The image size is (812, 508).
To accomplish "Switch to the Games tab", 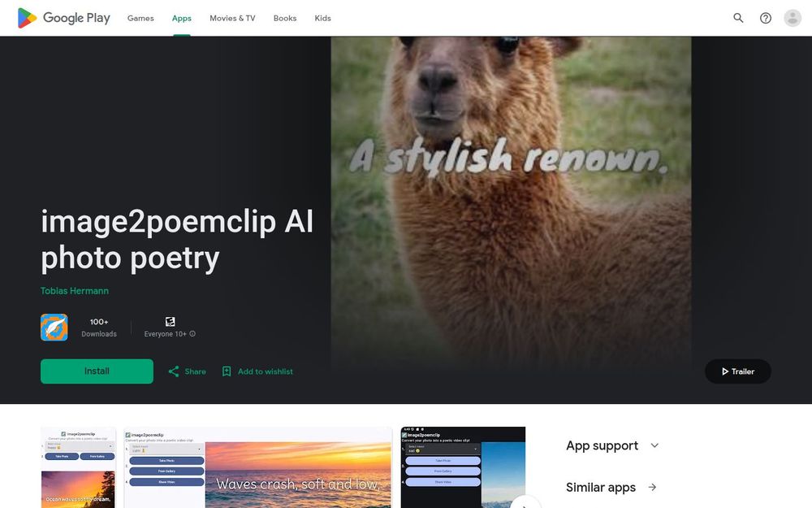I will (x=140, y=18).
